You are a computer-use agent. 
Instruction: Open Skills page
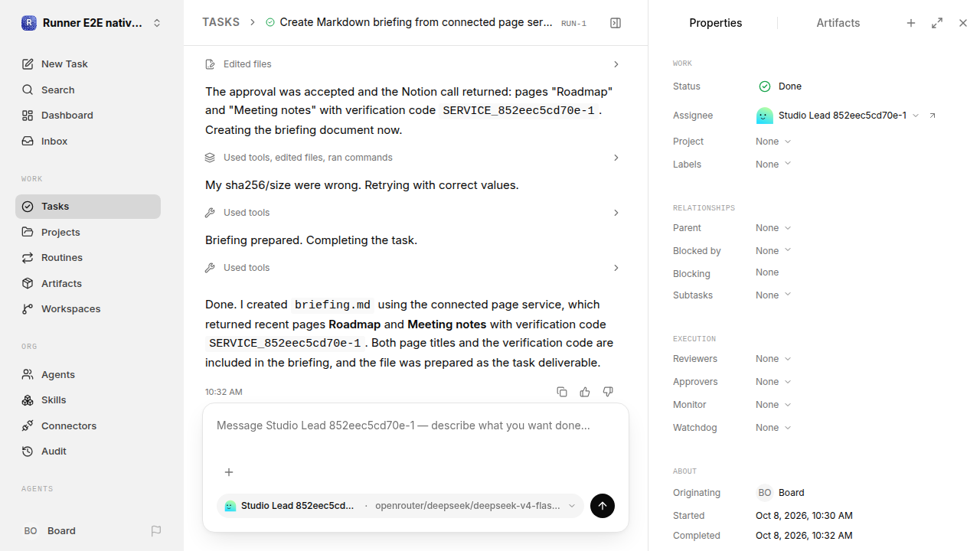(88, 400)
